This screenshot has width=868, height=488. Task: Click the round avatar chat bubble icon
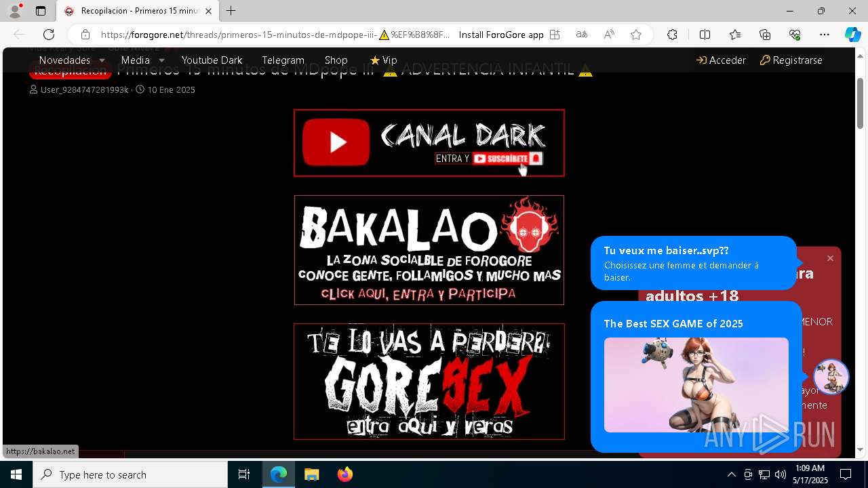click(x=831, y=376)
